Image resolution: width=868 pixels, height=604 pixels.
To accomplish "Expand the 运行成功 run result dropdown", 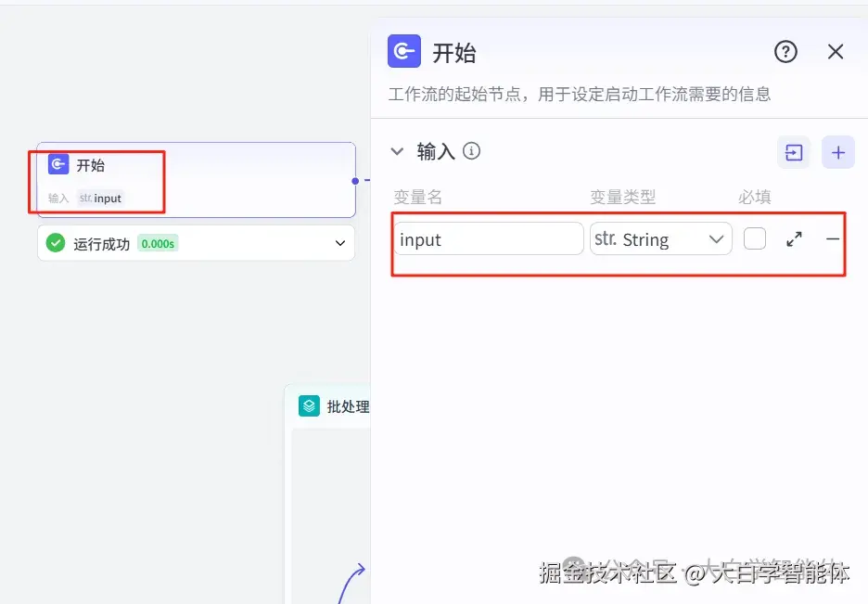I will tap(340, 243).
